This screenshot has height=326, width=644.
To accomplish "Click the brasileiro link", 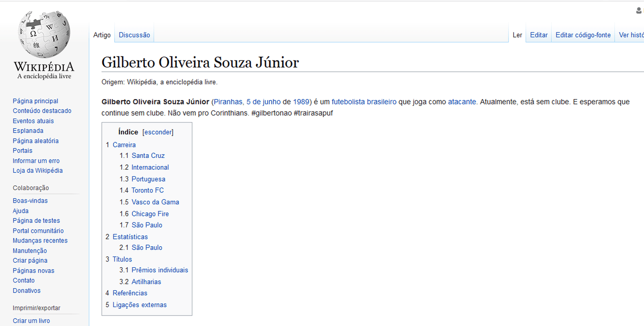I will click(x=382, y=102).
